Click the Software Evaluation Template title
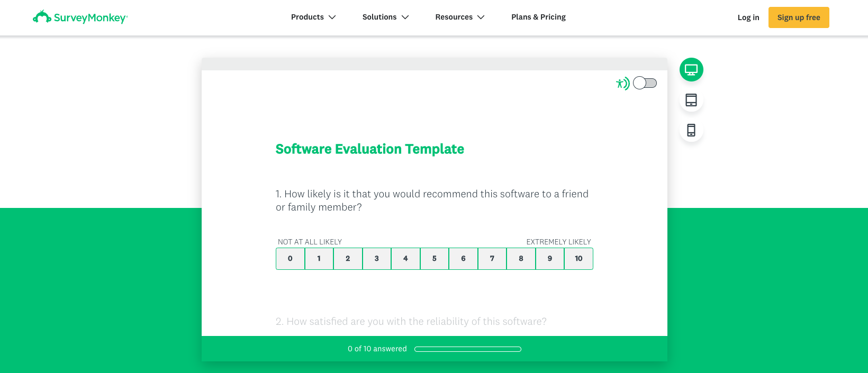 [369, 149]
